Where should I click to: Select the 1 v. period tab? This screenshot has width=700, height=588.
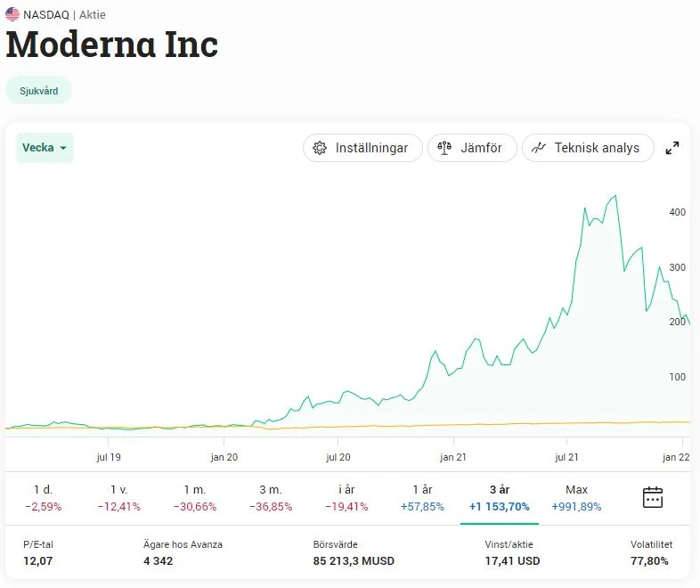point(119,498)
